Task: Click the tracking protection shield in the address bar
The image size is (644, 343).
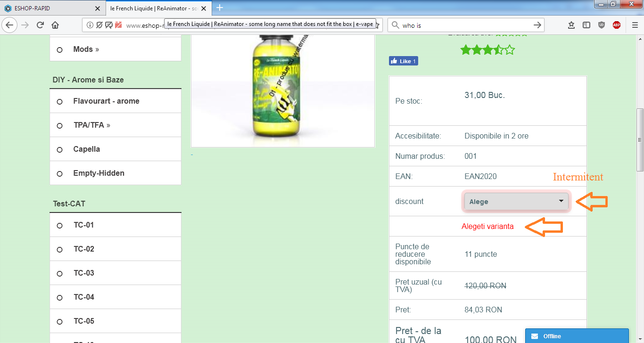Action: pyautogui.click(x=99, y=25)
